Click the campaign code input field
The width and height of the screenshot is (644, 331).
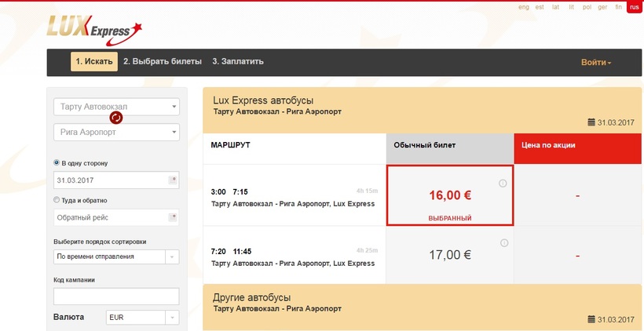coord(116,296)
